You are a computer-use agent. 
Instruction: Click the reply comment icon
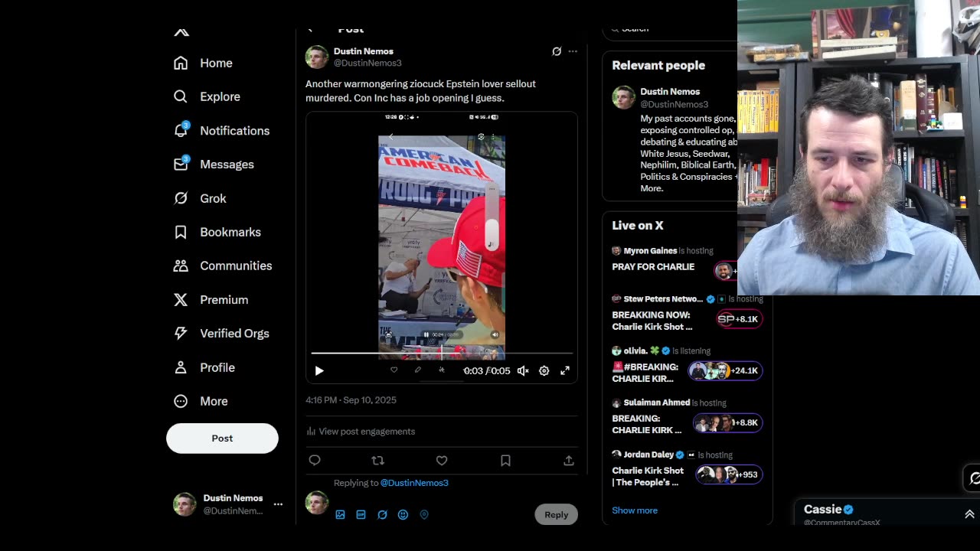(x=315, y=460)
